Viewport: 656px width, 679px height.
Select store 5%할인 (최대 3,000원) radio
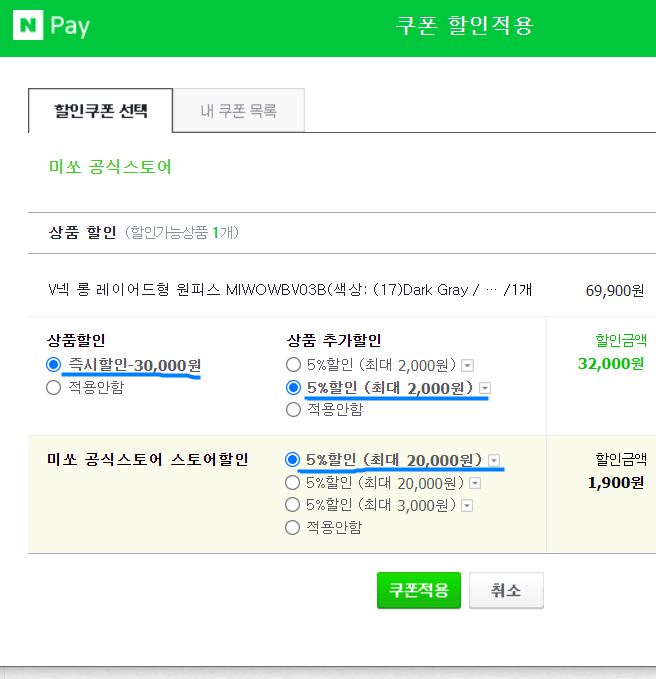point(293,504)
